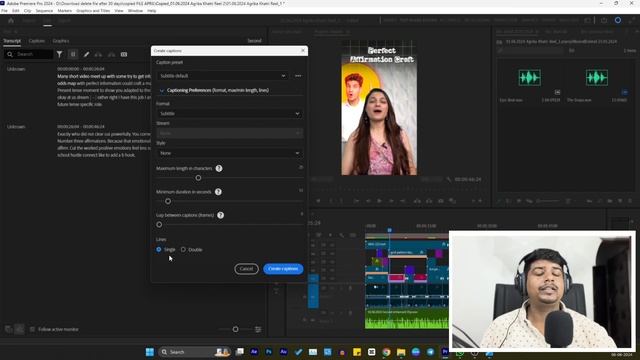Screen dimensions: 640x360
Task: Open the Stream dropdown
Action: pyautogui.click(x=229, y=133)
